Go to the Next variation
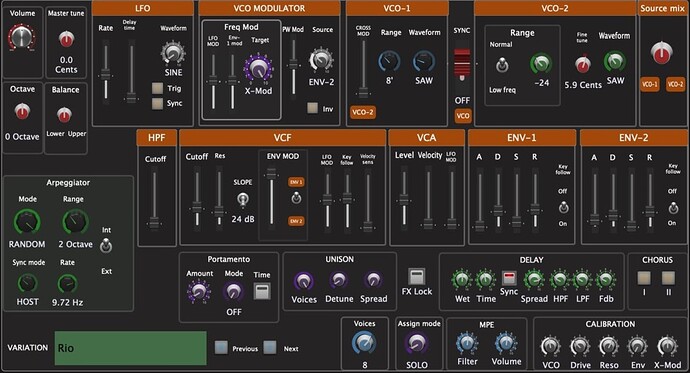Screen dimensions: 690x373 click(270, 347)
